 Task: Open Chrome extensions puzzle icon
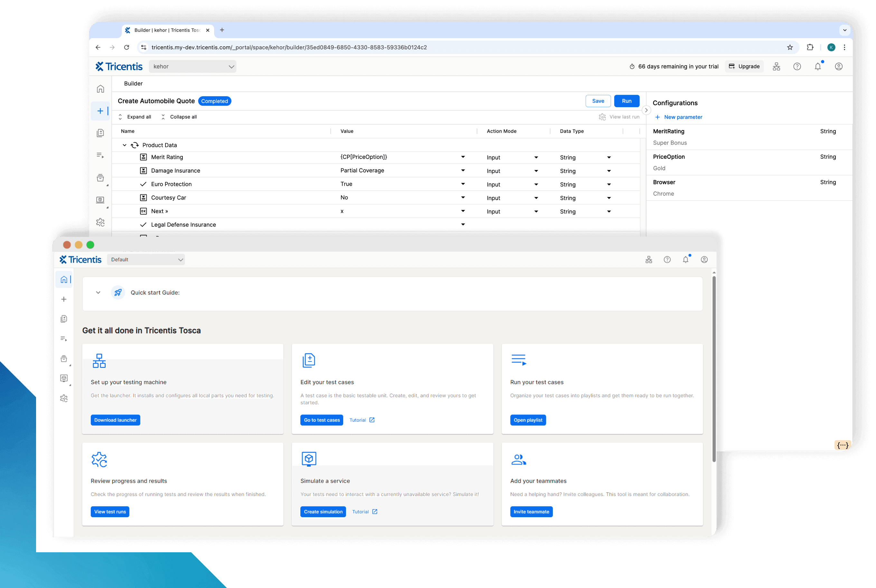click(810, 47)
